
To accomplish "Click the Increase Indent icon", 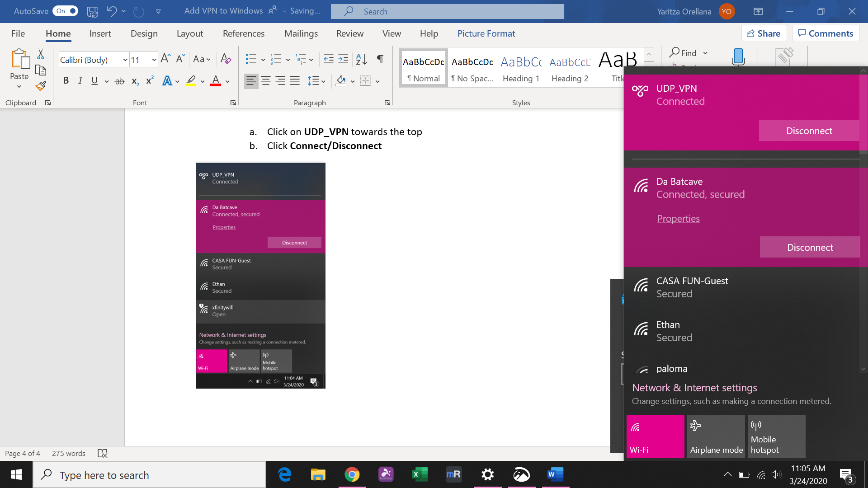I will 343,59.
